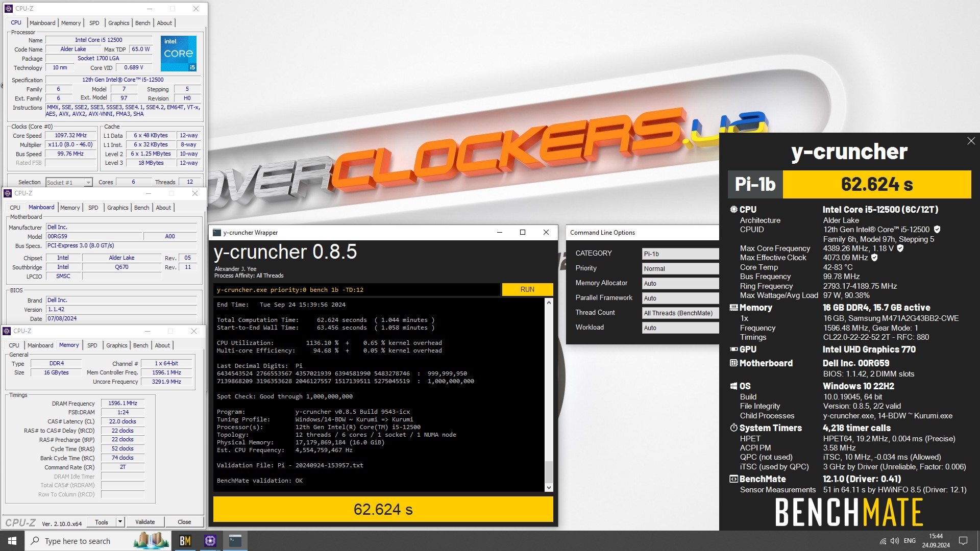This screenshot has height=551, width=980.
Task: Click the taskbar clock showing 15:44
Action: click(x=936, y=541)
